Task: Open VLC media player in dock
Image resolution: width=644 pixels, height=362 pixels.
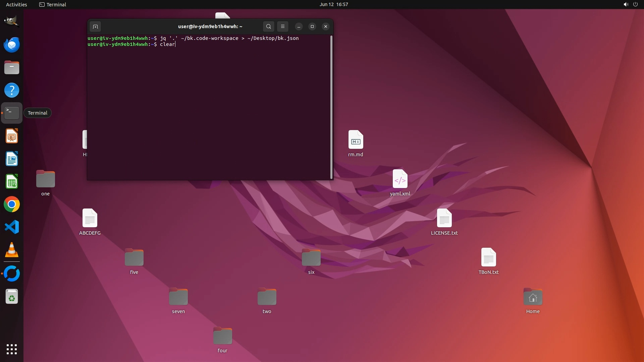Action: tap(12, 250)
